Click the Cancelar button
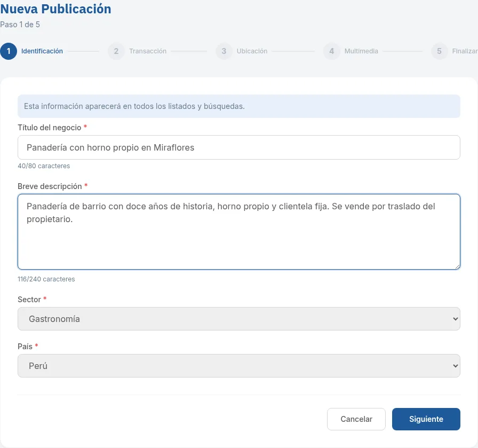The width and height of the screenshot is (478, 448). [356, 419]
